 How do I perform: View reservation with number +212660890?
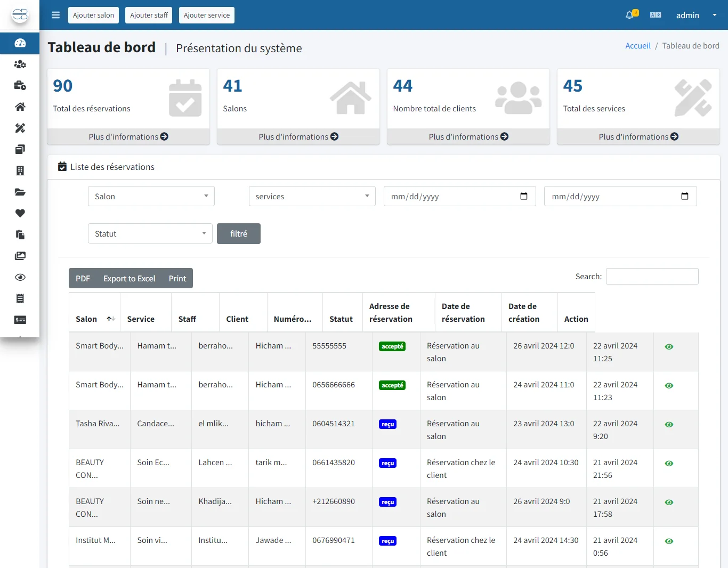tap(669, 502)
